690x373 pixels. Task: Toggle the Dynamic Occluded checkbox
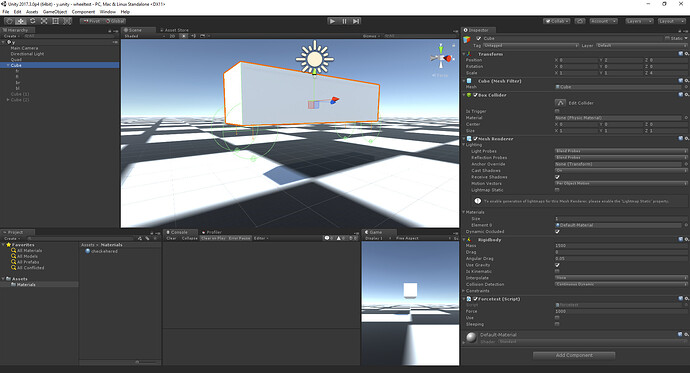(557, 231)
